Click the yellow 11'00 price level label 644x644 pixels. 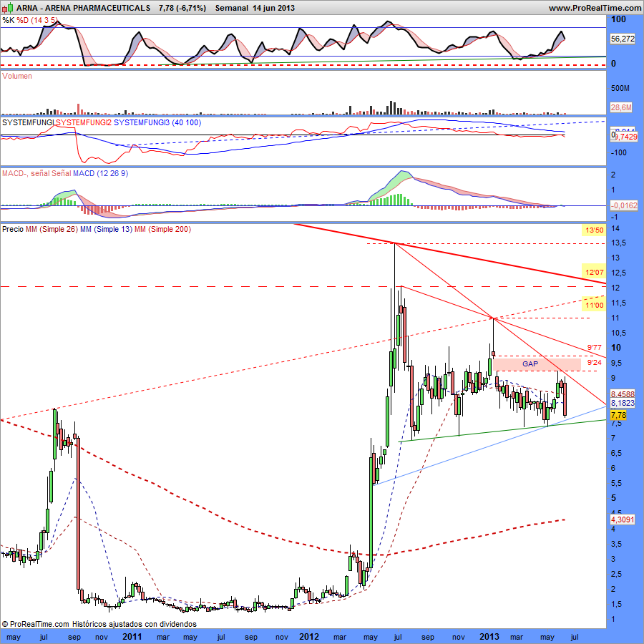tap(595, 305)
